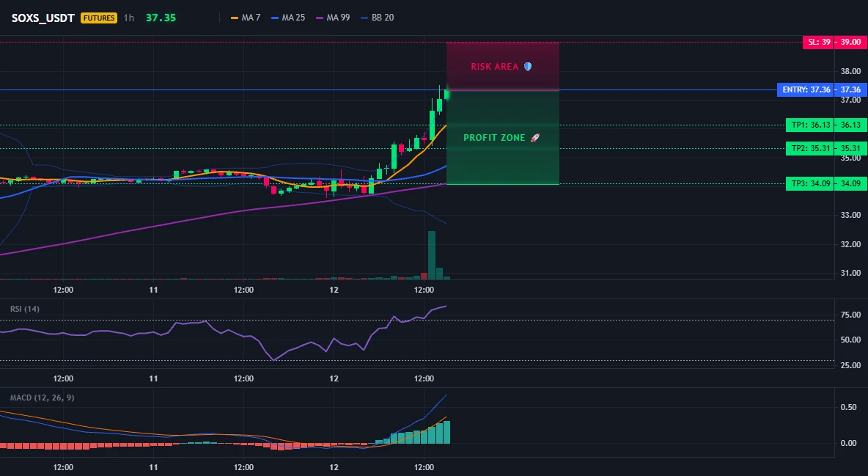
Task: Click the TP1: 36.13 target tag
Action: [x=810, y=125]
